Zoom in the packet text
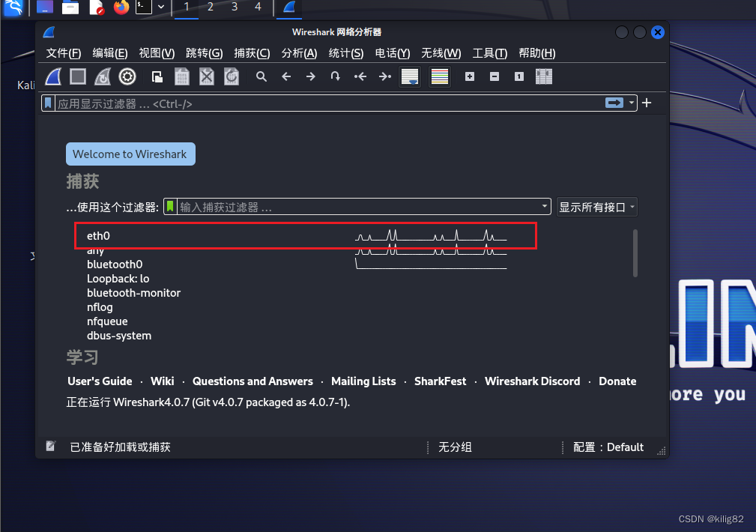The width and height of the screenshot is (756, 532). point(470,76)
